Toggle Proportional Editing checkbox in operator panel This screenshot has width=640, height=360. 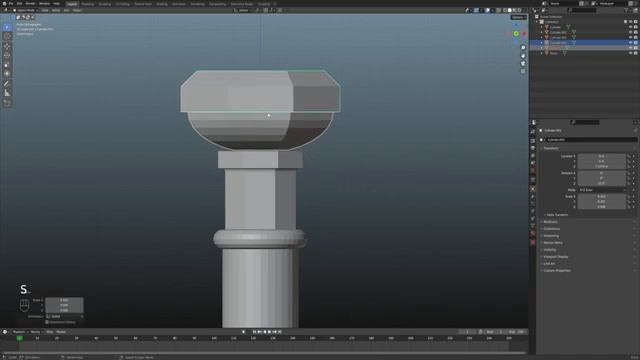(47, 322)
